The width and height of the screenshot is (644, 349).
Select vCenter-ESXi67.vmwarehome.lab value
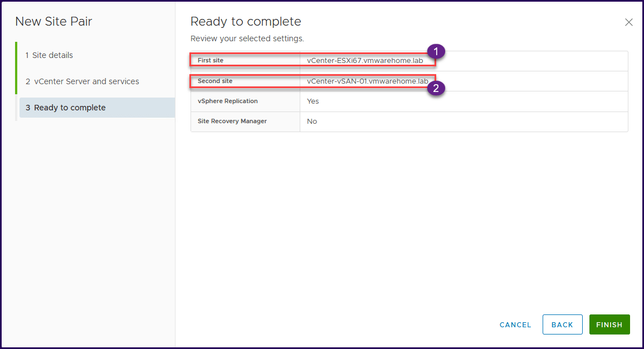click(365, 60)
